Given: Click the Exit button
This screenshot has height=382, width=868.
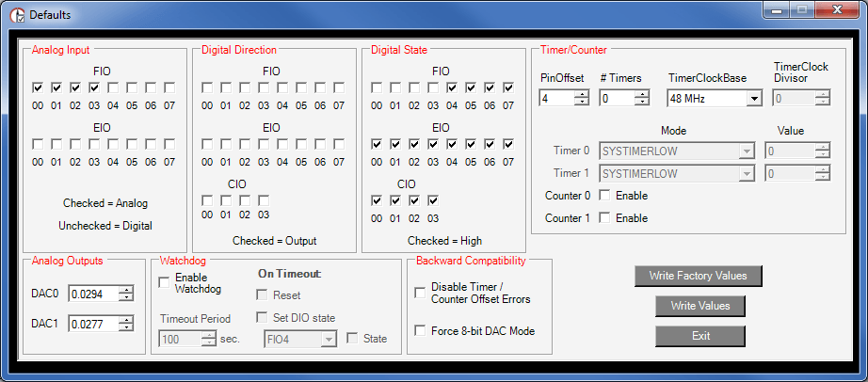Looking at the screenshot, I should (700, 336).
